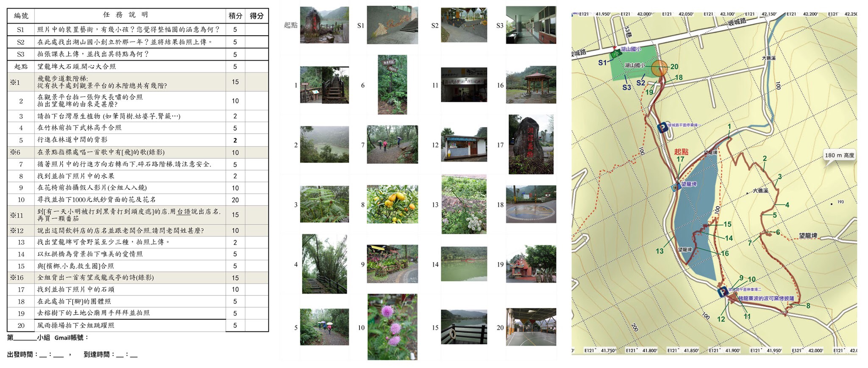Viewport: 868px width, 368px height.
Task: Open photo 8 of orange fruits
Action: pos(392,204)
